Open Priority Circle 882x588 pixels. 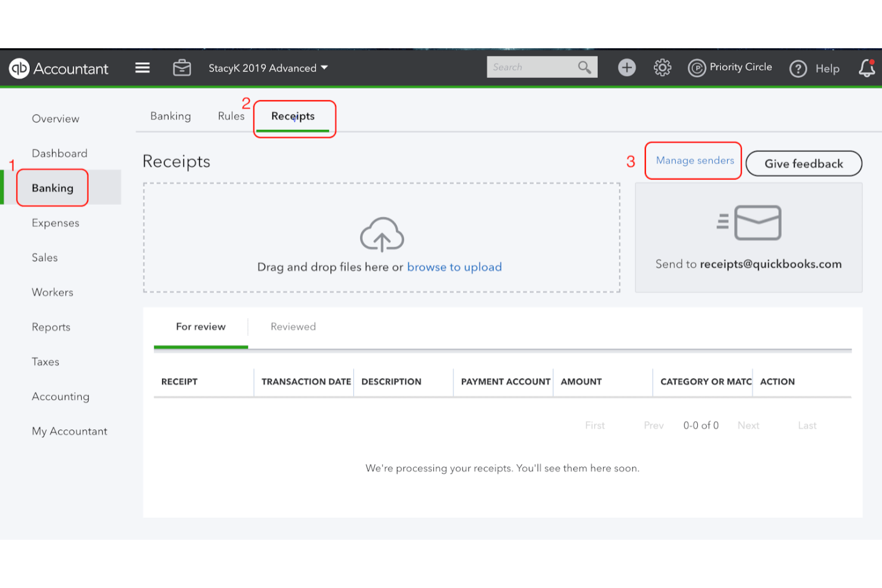click(729, 67)
